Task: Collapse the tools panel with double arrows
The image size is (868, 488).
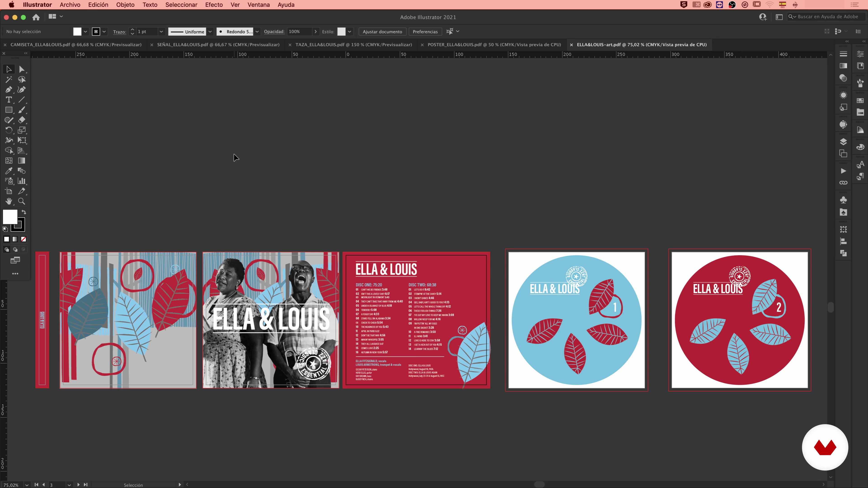Action: [26, 53]
